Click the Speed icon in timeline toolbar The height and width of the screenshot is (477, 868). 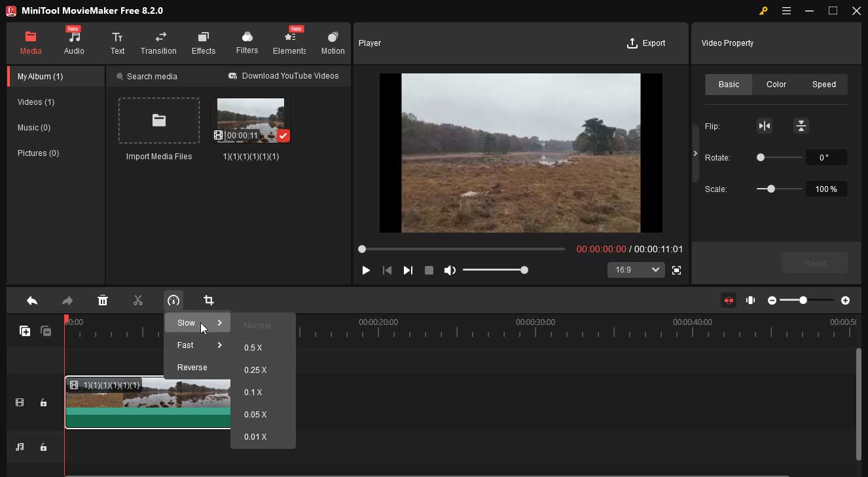click(x=173, y=300)
